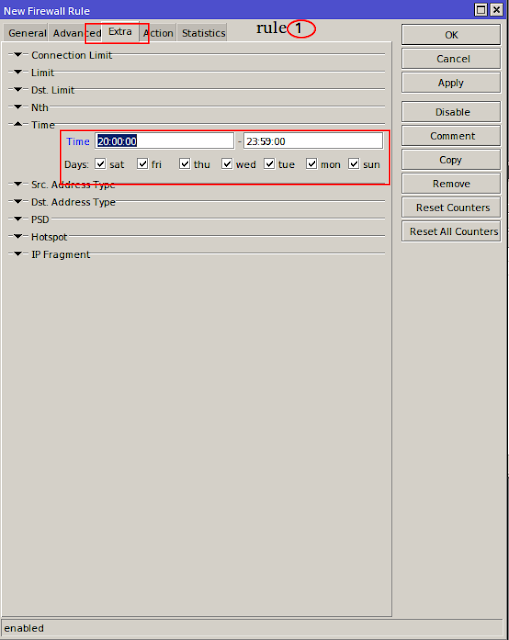
Task: Expand the Connection Limit section
Action: [18, 54]
